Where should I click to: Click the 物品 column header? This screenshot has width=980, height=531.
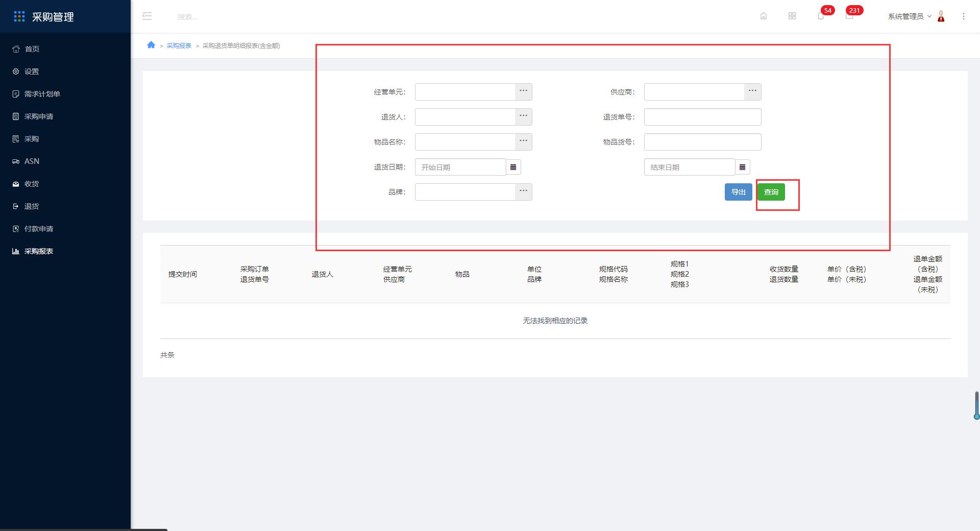click(x=462, y=274)
